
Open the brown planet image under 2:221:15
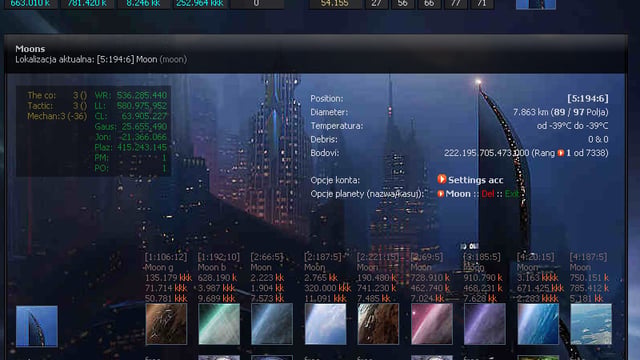(378, 324)
